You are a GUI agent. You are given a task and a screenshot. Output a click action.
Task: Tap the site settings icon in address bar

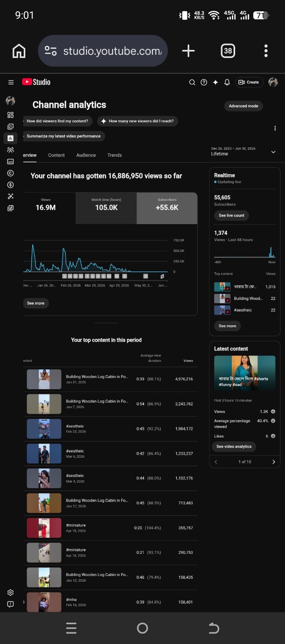(51, 51)
